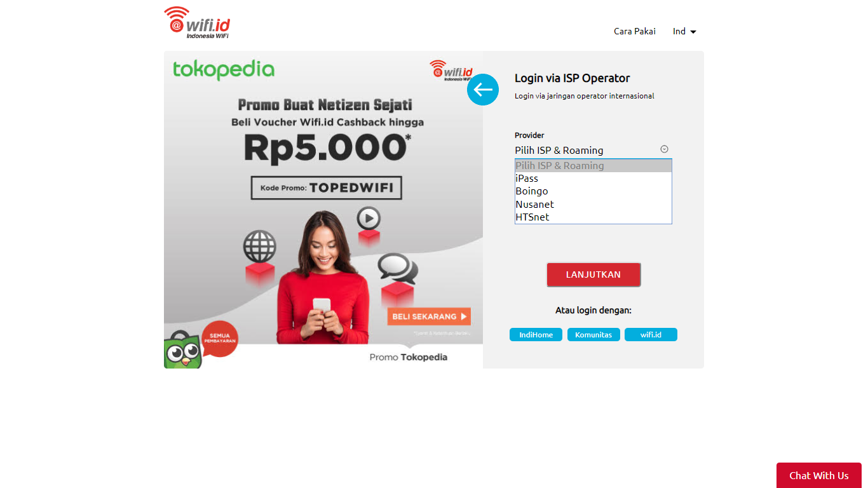Click the Tokopedia logo text

[x=224, y=70]
